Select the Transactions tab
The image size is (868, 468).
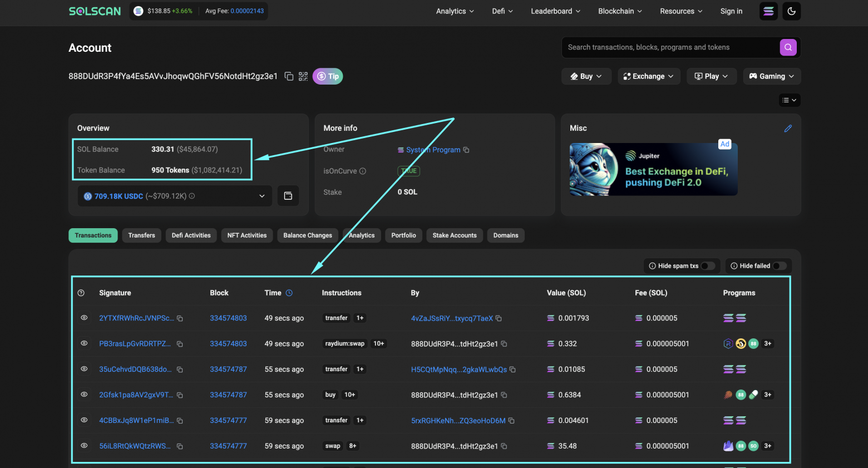[x=93, y=235]
